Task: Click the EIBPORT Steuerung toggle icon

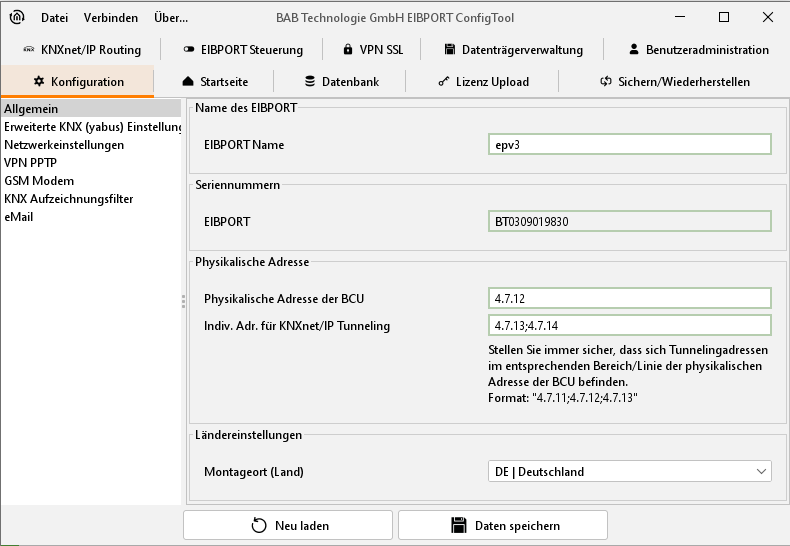Action: click(189, 50)
